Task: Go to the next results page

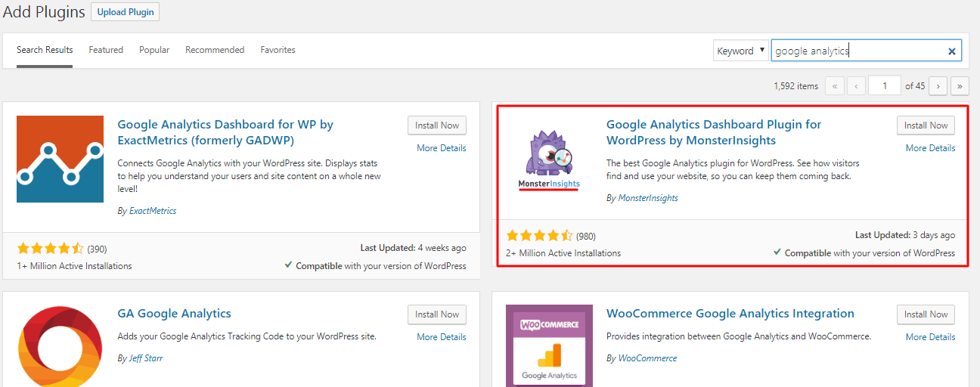Action: [938, 86]
